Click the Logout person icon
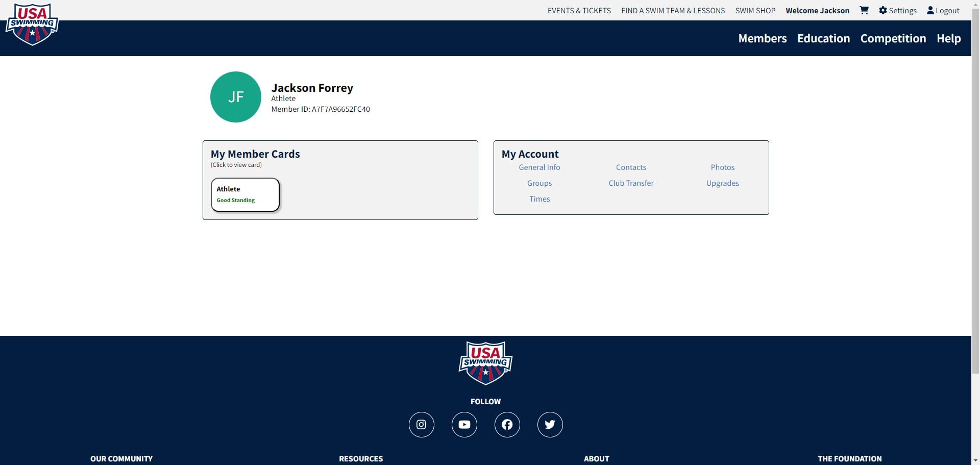 [x=930, y=10]
